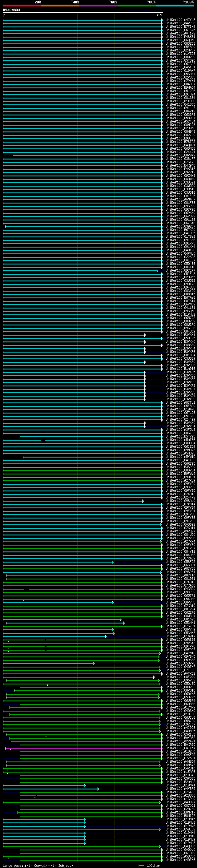The height and width of the screenshot is (868, 197).
Task: Click the red ~20% identity legend bar
Action: pyautogui.click(x=22, y=6)
